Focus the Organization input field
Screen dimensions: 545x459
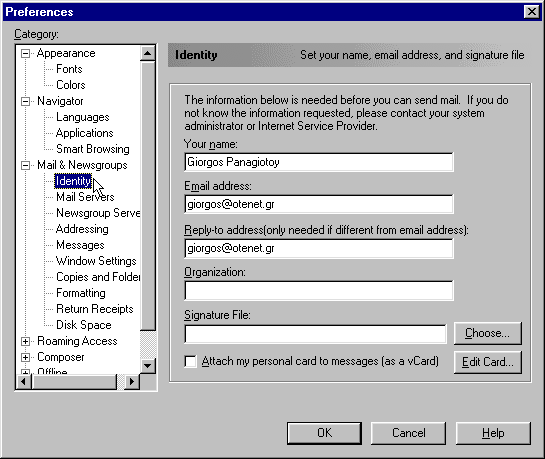[319, 290]
